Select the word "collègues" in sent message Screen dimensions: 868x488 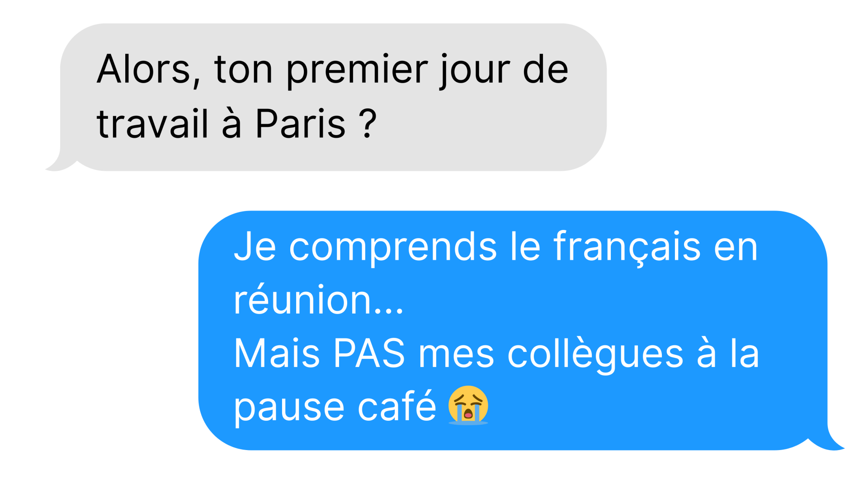coord(595,355)
